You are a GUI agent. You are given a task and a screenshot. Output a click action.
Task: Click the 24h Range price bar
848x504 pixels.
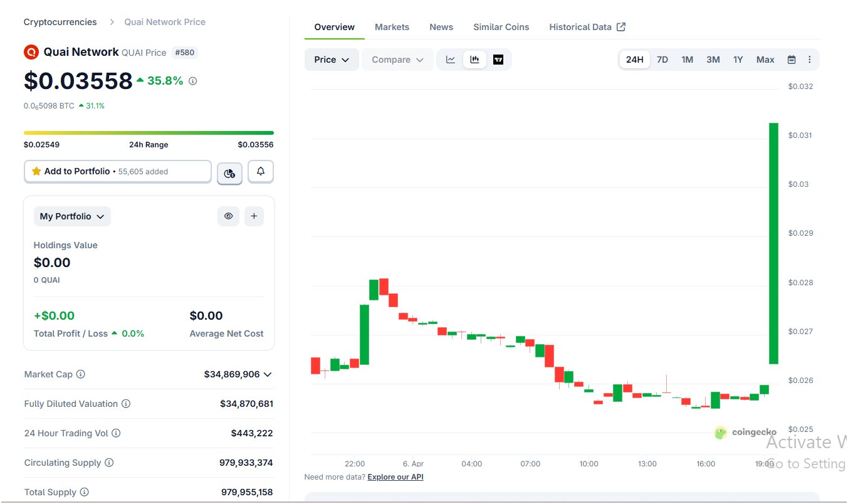pyautogui.click(x=149, y=133)
